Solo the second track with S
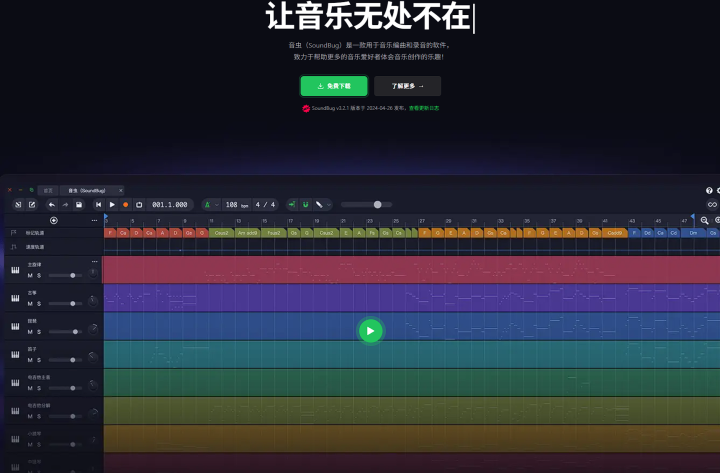The height and width of the screenshot is (473, 720). point(40,303)
